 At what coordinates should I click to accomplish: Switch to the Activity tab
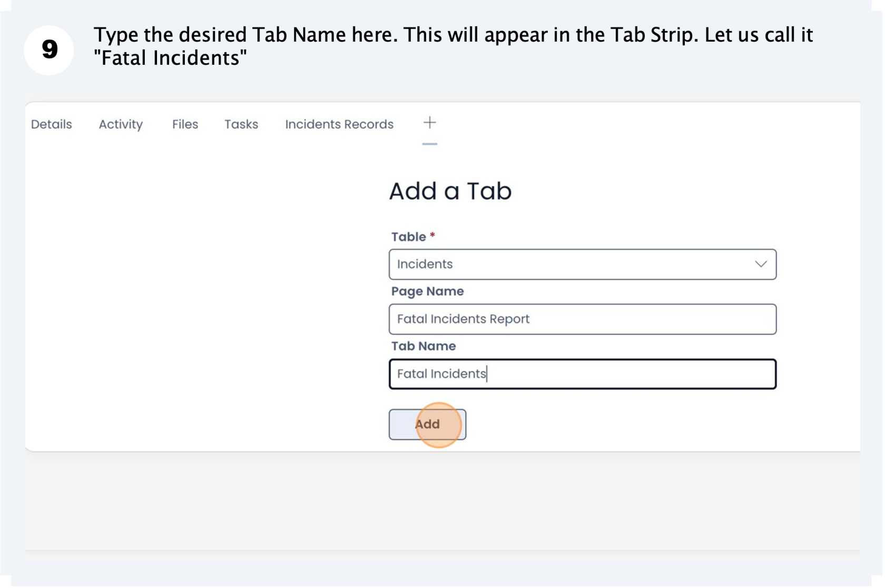point(121,124)
